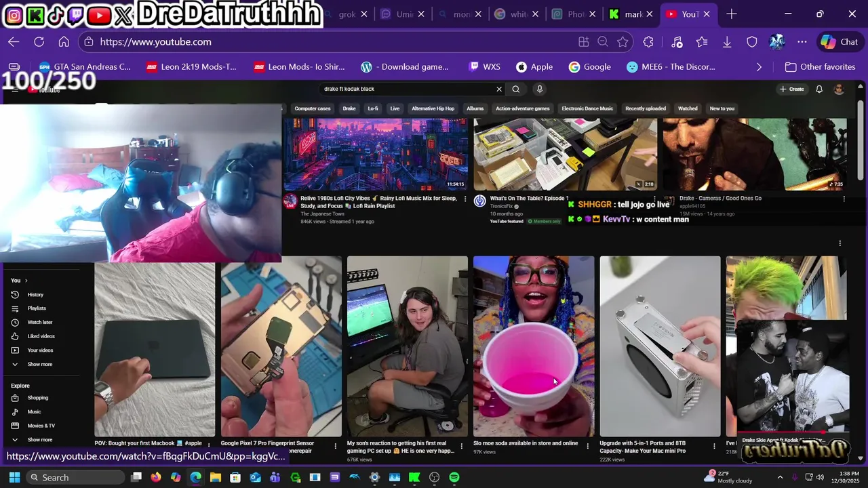Open the YouTube account avatar
Image resolution: width=868 pixels, height=488 pixels.
click(x=839, y=89)
